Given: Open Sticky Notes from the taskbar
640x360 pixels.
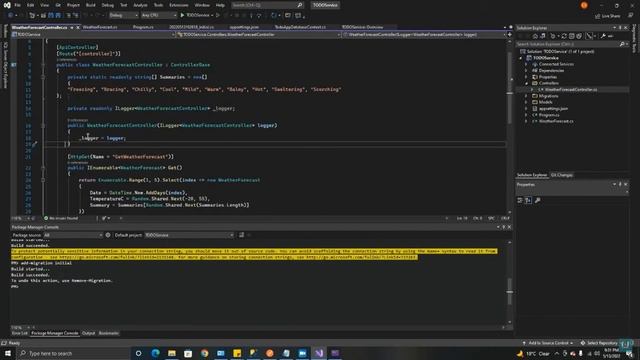Looking at the screenshot, I should coord(237,353).
